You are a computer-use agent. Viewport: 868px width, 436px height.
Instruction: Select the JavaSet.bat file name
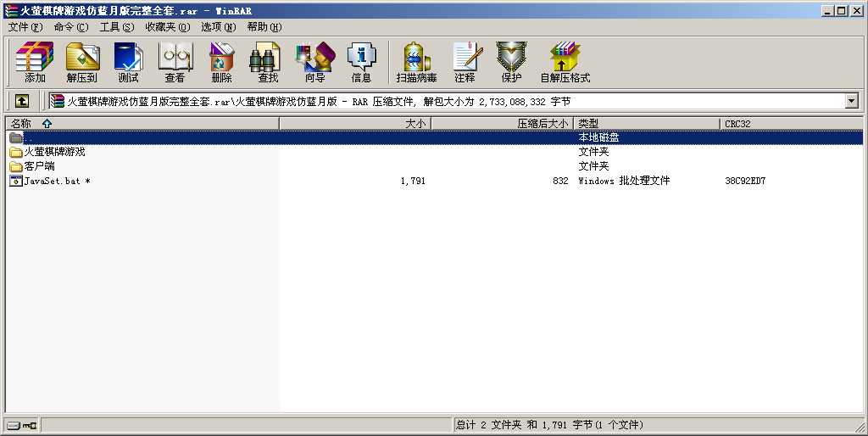click(57, 181)
